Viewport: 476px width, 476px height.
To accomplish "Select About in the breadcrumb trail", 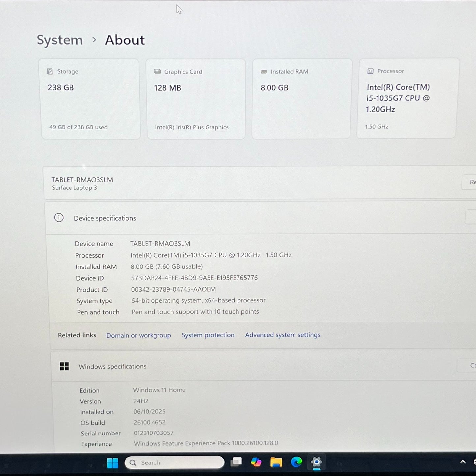I will [x=125, y=40].
